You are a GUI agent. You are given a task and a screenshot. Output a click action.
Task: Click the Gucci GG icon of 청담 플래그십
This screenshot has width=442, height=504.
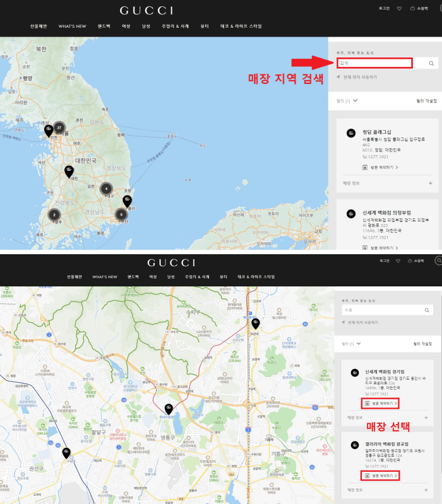pos(351,133)
